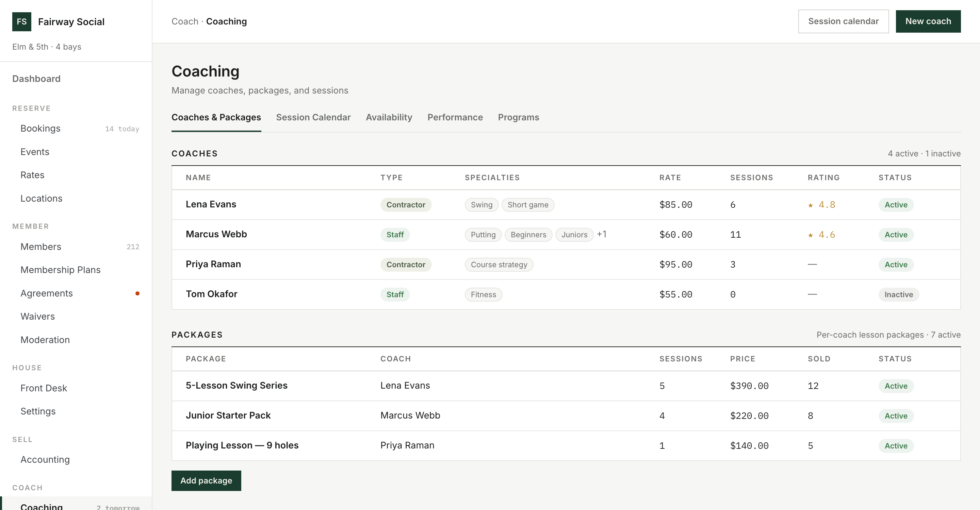The width and height of the screenshot is (980, 510).
Task: Click the $390.00 package price
Action: (749, 386)
